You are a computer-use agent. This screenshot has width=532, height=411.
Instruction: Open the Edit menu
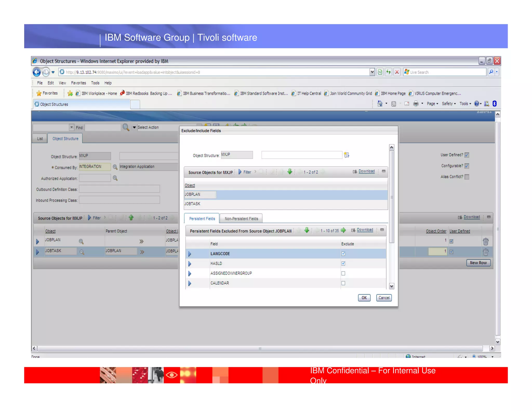(51, 83)
